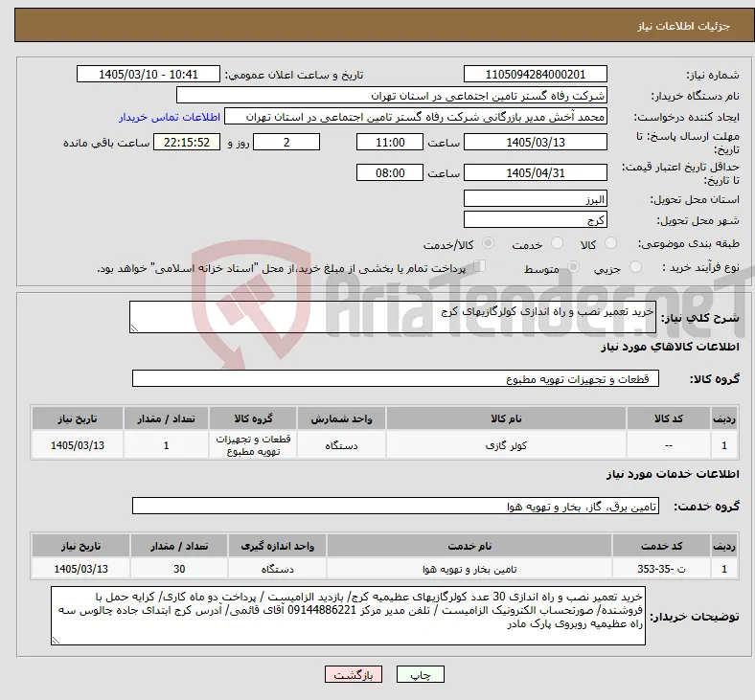Click the توضیحات خریدار notes textarea

coord(348,616)
